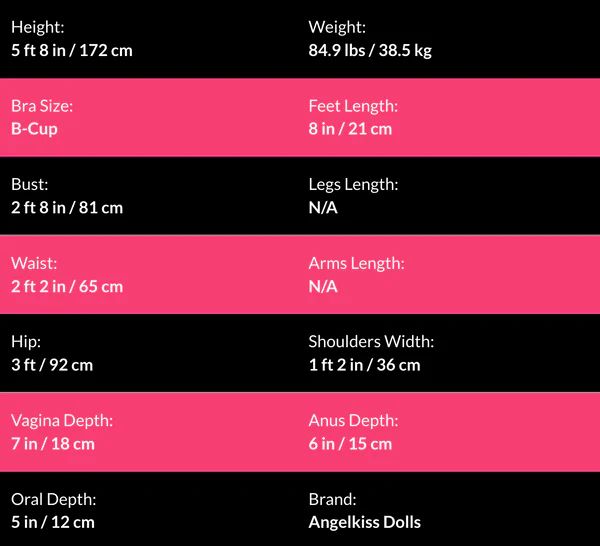Select the 8 in / 21 cm value
The height and width of the screenshot is (546, 600).
point(350,129)
